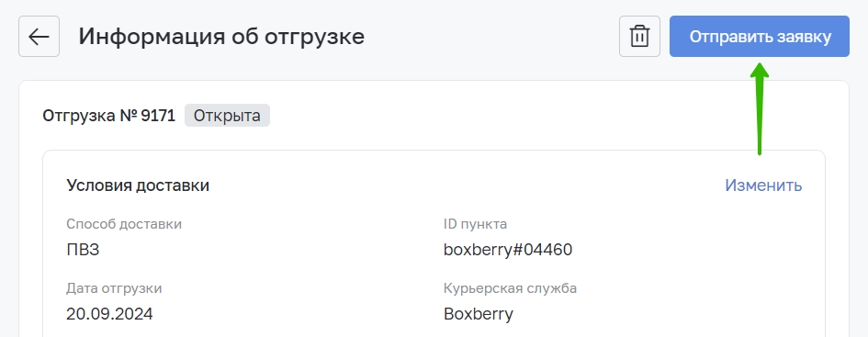The image size is (868, 337).
Task: Select the Boxberry courier service value
Action: 479,314
